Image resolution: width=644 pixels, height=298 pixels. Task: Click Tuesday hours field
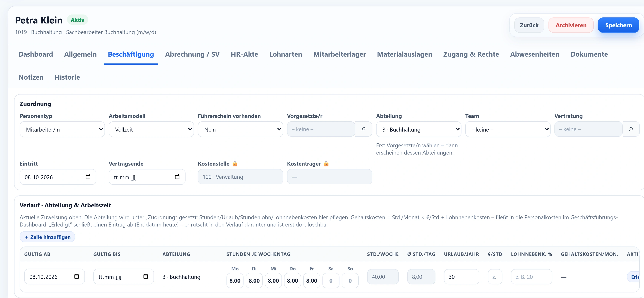pyautogui.click(x=254, y=281)
